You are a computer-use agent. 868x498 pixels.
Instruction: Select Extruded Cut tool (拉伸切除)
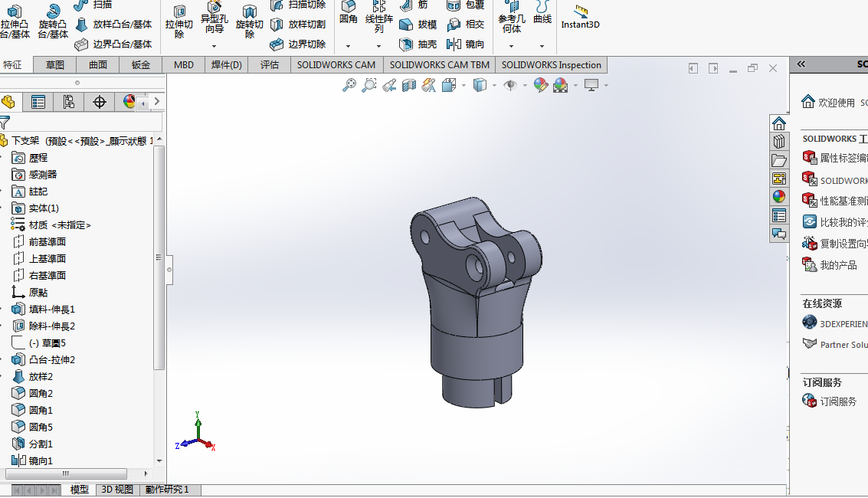(x=179, y=22)
